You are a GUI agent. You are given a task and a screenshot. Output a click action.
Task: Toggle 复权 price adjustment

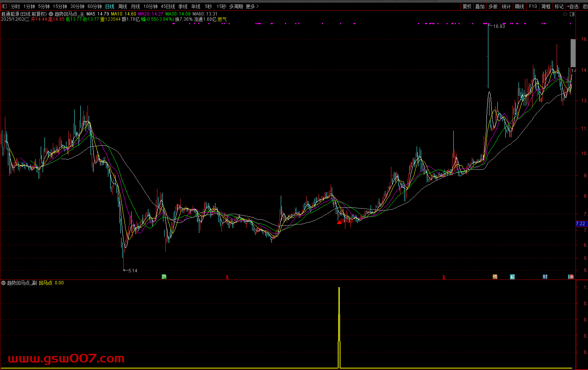point(467,6)
